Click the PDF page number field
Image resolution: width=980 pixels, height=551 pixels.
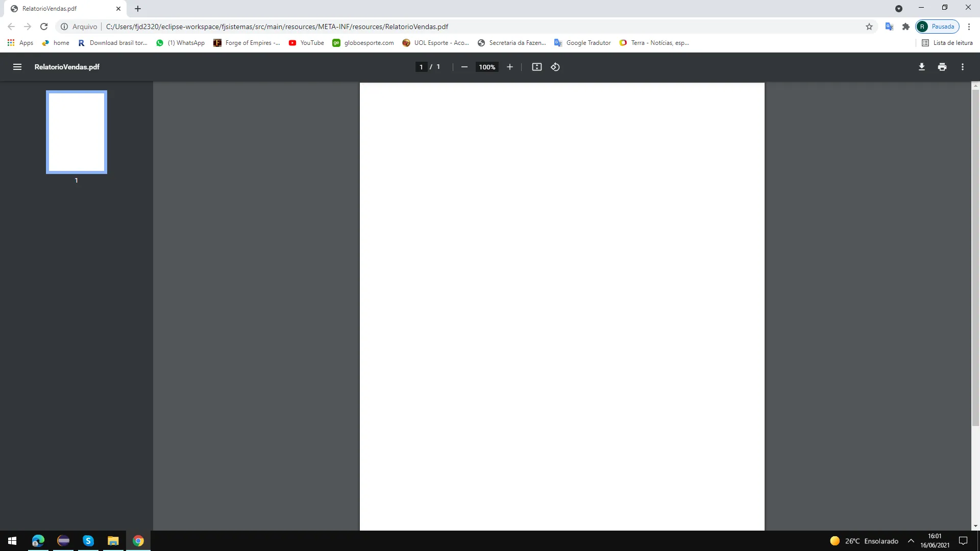[421, 67]
